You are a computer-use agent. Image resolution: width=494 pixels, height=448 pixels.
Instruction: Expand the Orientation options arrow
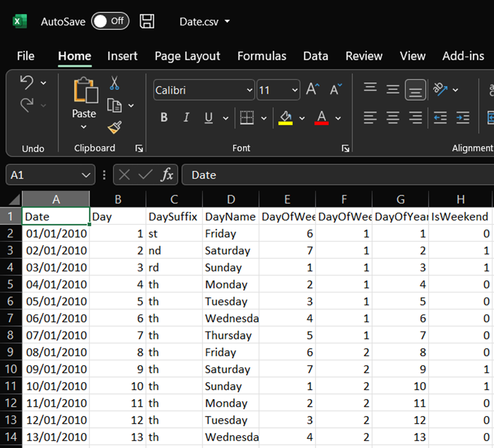[x=455, y=90]
